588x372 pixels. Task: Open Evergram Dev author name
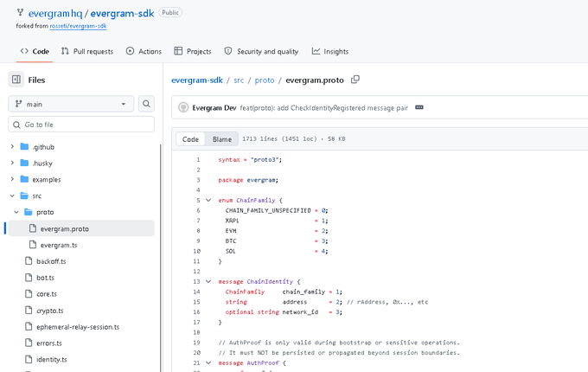(x=214, y=108)
